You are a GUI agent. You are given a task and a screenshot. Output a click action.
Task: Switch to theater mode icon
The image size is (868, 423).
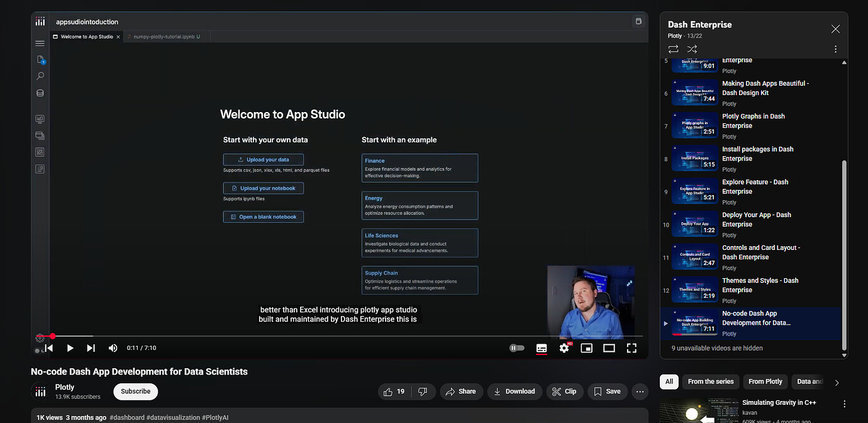point(609,347)
